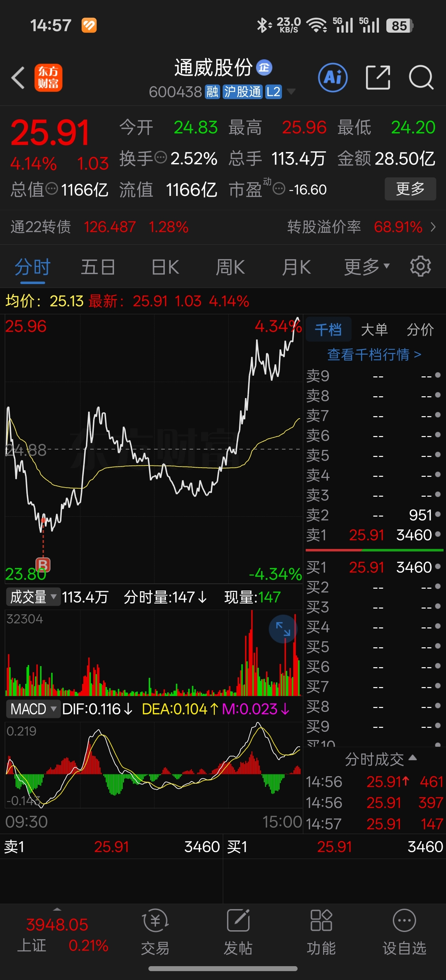The width and height of the screenshot is (446, 980).
Task: Tap the 14:57 trade record row
Action: click(375, 824)
